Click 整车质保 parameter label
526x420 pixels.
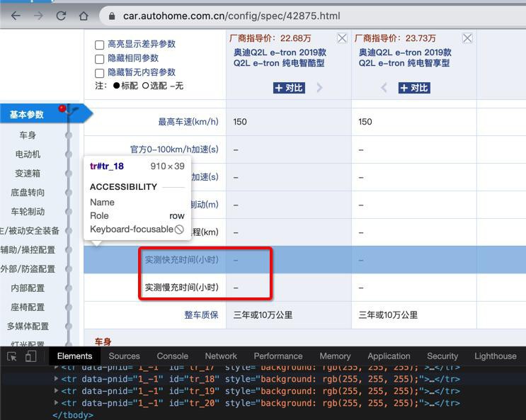[201, 315]
